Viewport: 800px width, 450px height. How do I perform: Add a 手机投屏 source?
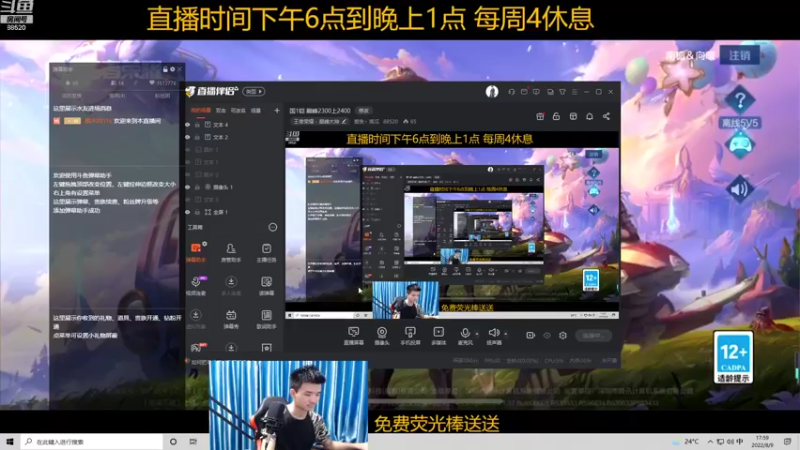410,336
